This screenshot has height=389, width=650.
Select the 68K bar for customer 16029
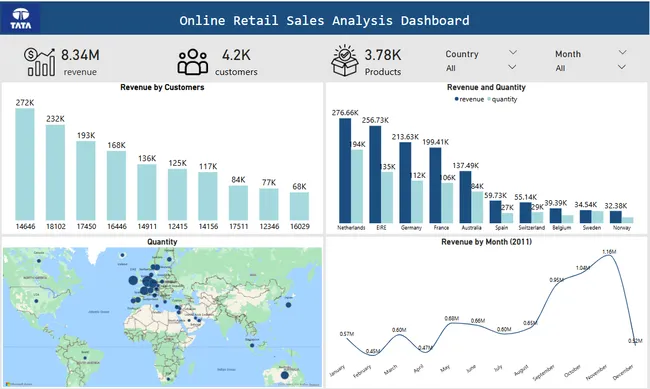299,206
